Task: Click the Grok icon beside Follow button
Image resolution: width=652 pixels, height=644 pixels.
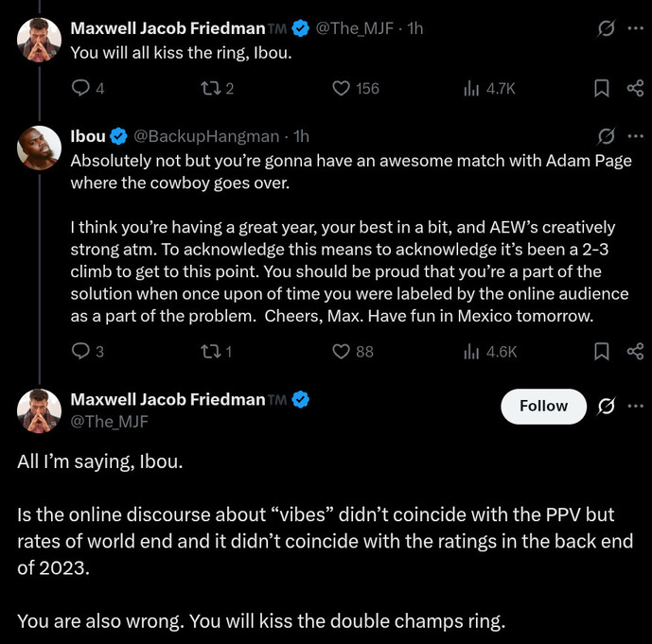Action: [x=606, y=406]
